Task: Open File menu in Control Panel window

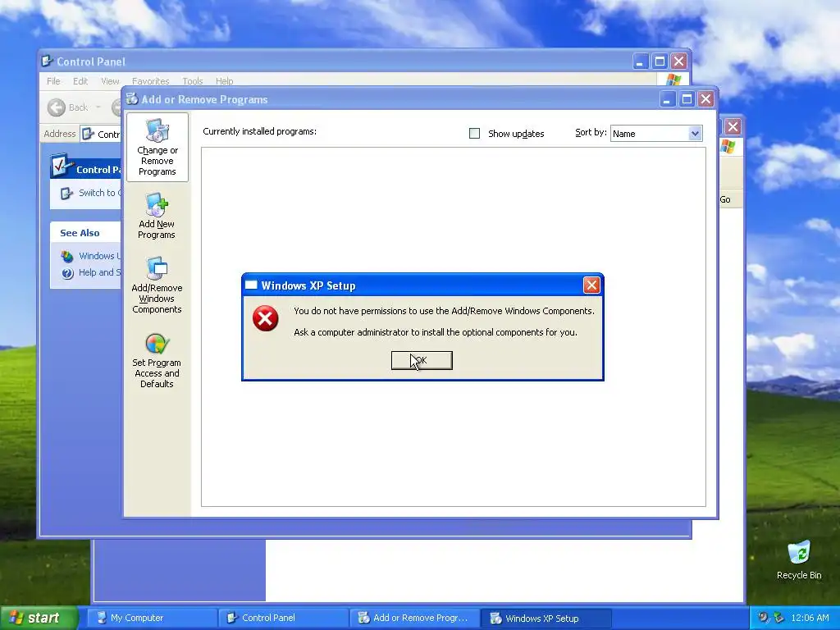Action: click(53, 81)
